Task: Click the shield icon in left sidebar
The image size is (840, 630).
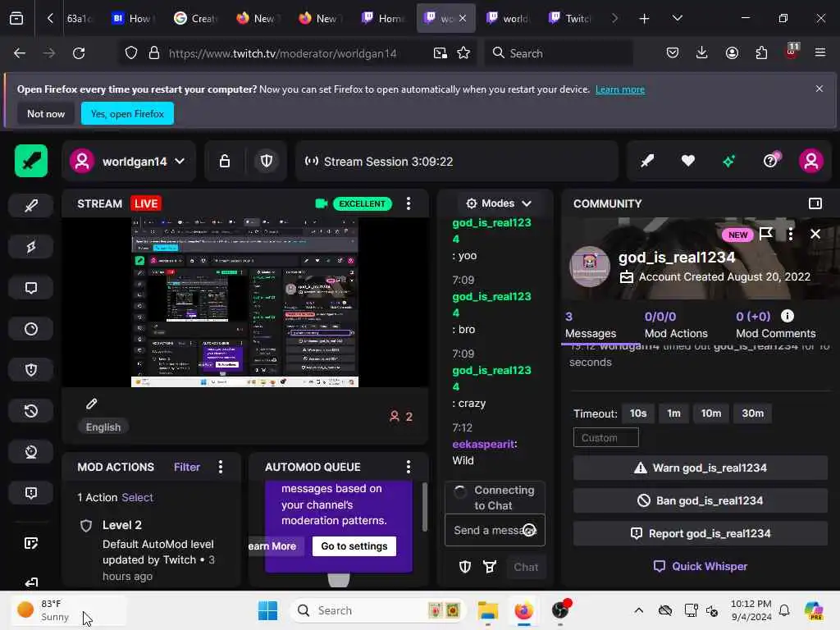Action: pyautogui.click(x=31, y=370)
